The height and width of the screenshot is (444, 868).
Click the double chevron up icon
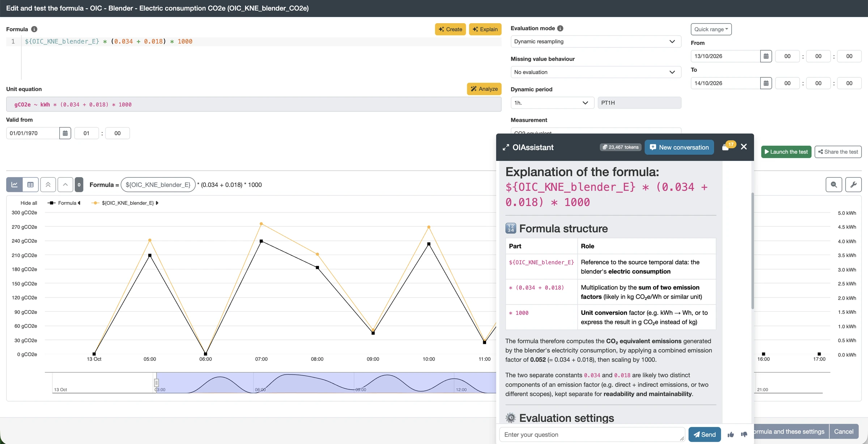[48, 185]
